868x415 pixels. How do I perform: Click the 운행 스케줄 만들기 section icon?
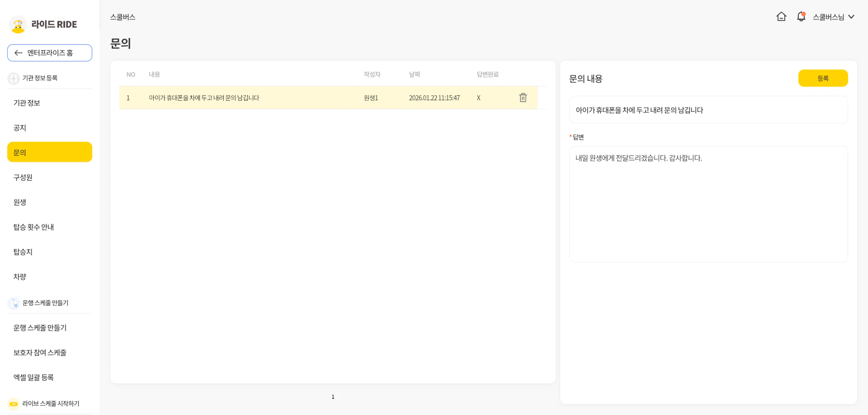pyautogui.click(x=14, y=303)
